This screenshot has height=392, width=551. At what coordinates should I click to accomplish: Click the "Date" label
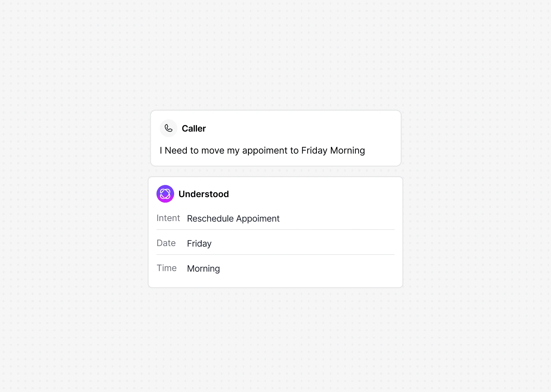click(166, 243)
